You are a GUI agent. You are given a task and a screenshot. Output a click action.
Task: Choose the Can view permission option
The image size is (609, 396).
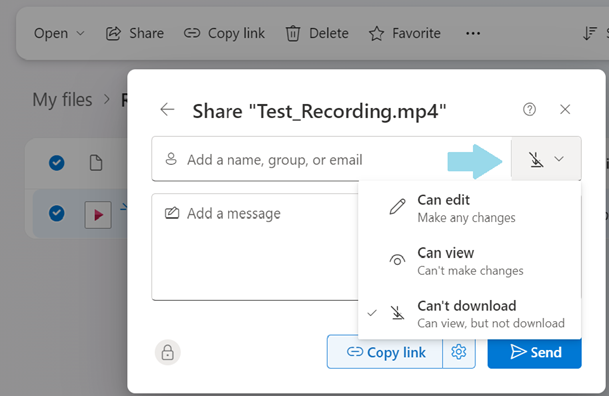coord(470,261)
